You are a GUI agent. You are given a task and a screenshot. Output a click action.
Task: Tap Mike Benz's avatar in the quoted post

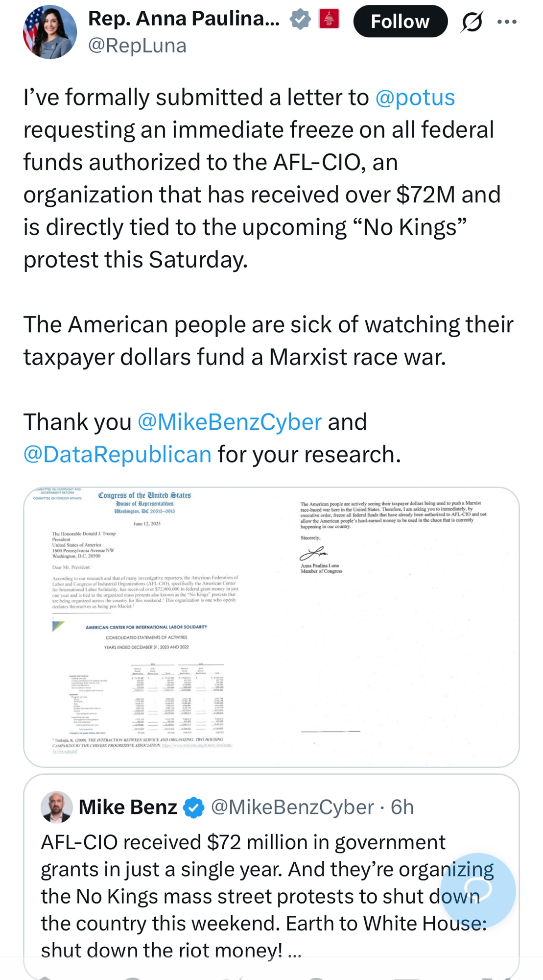pyautogui.click(x=57, y=807)
